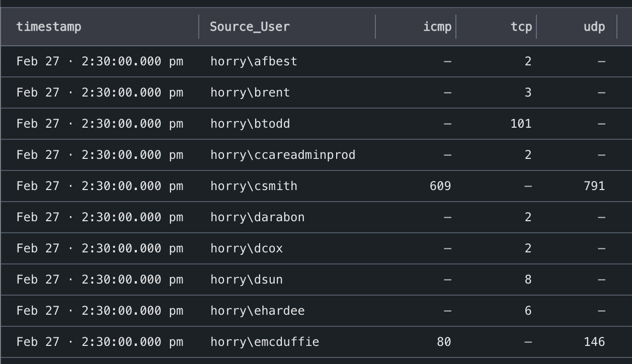The height and width of the screenshot is (364, 632).
Task: Click tcp value 101 for horry\btodd
Action: coord(521,124)
